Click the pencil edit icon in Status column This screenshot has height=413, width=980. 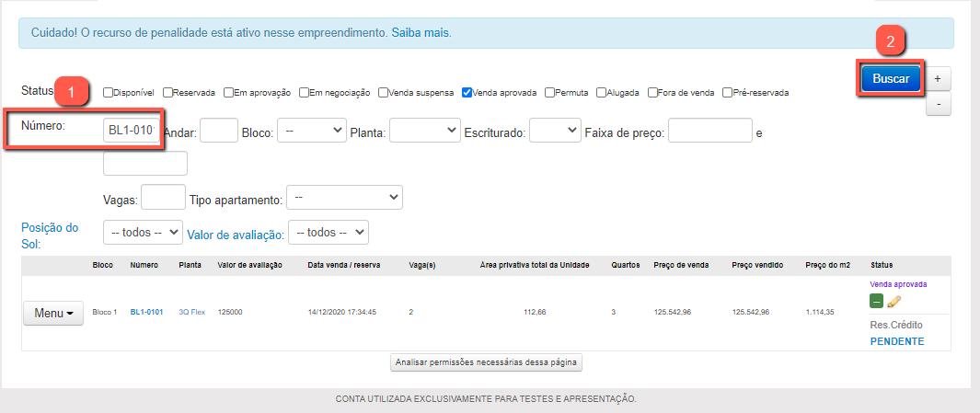[x=894, y=303]
